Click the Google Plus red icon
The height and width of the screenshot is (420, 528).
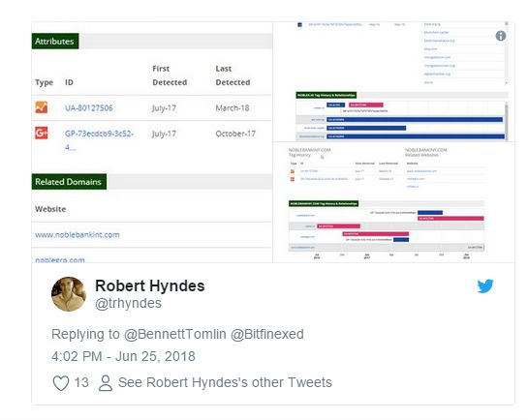tap(42, 133)
